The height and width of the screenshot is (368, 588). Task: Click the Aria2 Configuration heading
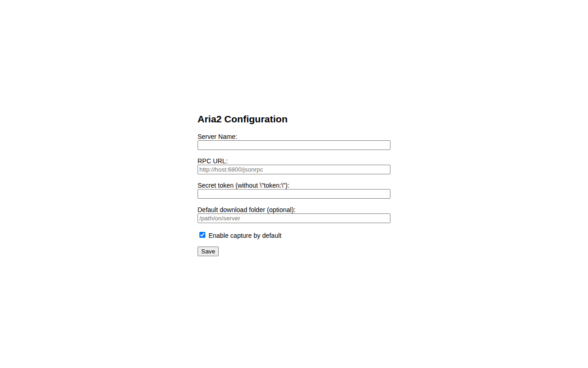pyautogui.click(x=243, y=119)
